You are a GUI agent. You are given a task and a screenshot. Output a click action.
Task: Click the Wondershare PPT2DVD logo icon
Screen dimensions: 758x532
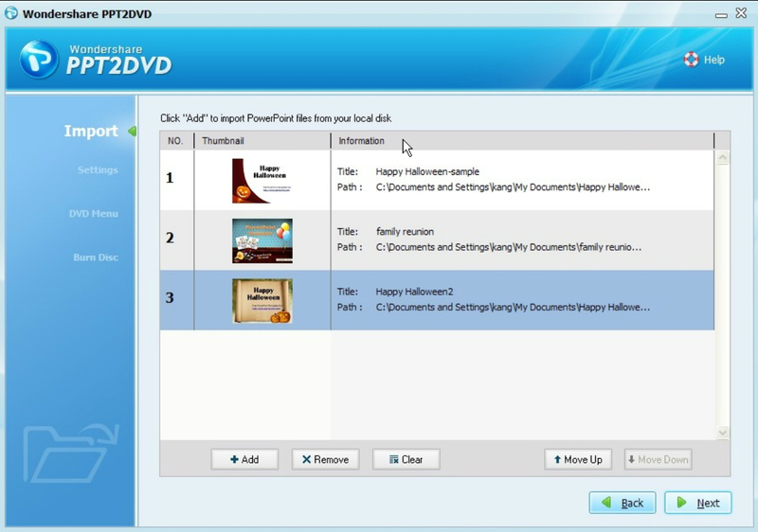pos(39,60)
